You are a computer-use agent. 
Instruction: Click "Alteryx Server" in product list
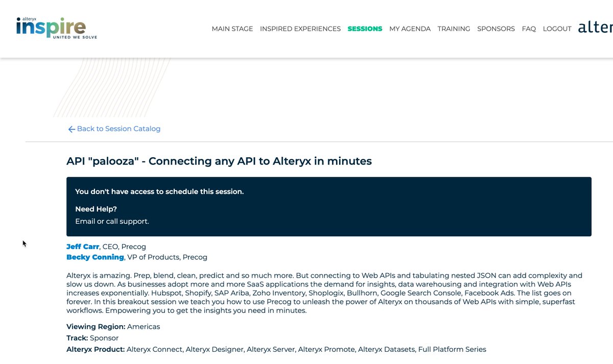[270, 350]
